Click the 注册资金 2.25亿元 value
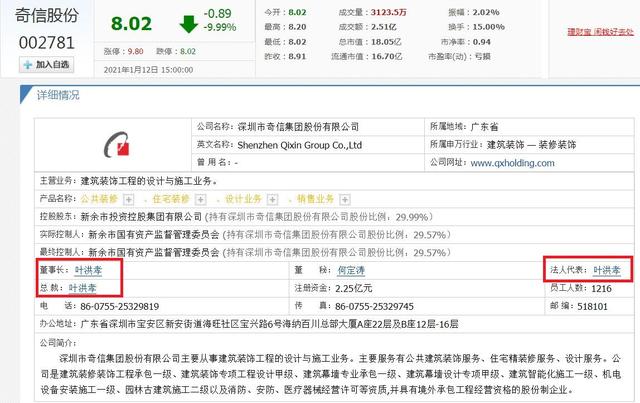 (354, 288)
